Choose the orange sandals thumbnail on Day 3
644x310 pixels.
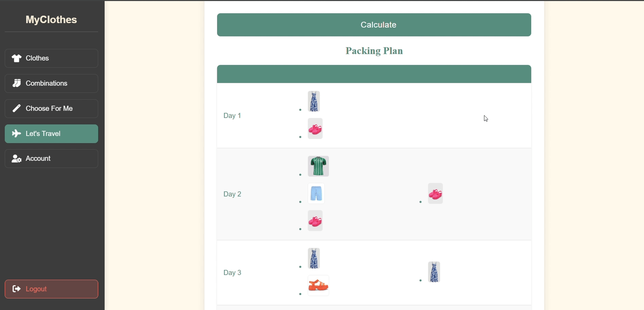point(318,286)
